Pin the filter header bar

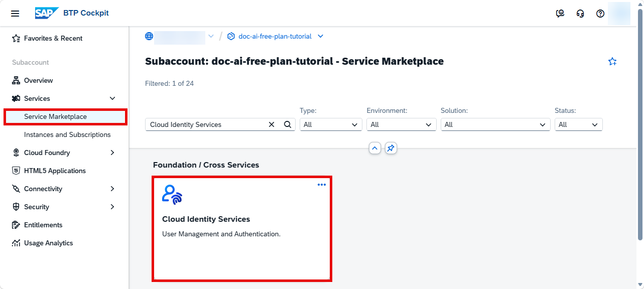[391, 148]
